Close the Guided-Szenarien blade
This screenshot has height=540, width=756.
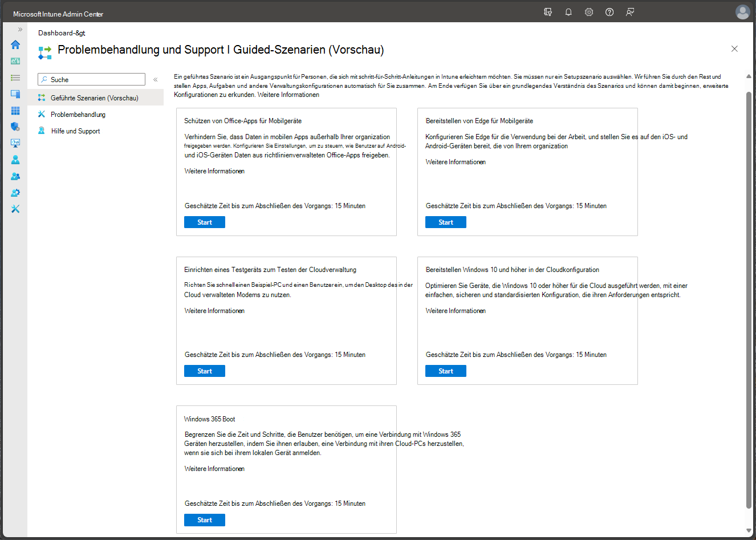(x=734, y=49)
